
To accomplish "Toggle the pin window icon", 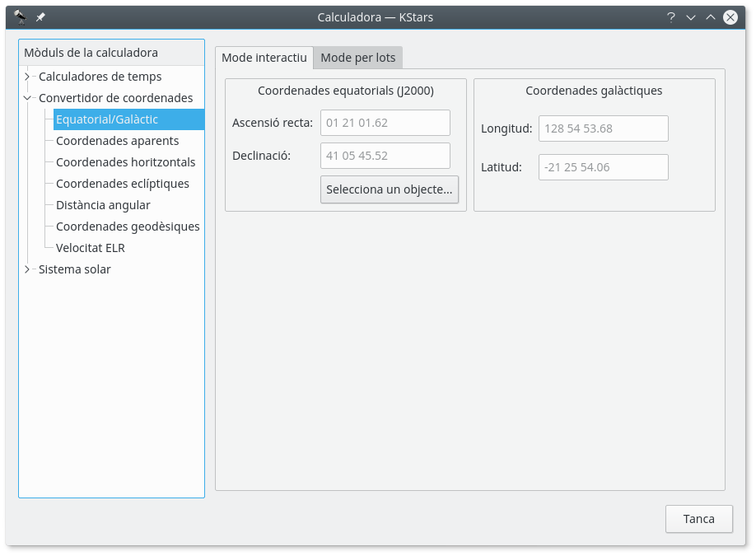I will tap(40, 17).
